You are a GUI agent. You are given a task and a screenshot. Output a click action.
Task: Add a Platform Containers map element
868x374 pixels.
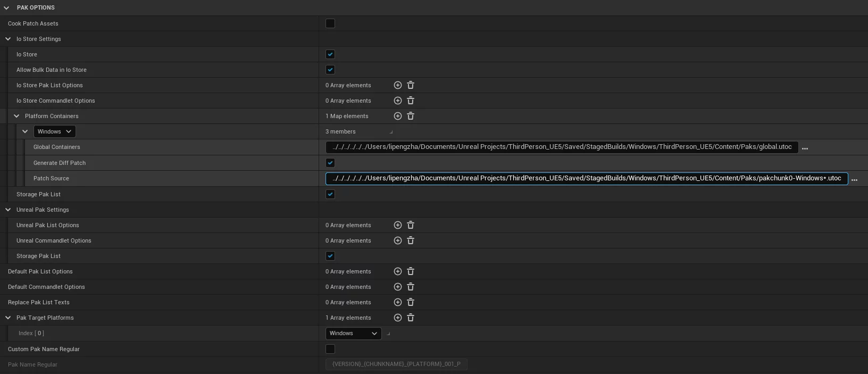pos(397,116)
